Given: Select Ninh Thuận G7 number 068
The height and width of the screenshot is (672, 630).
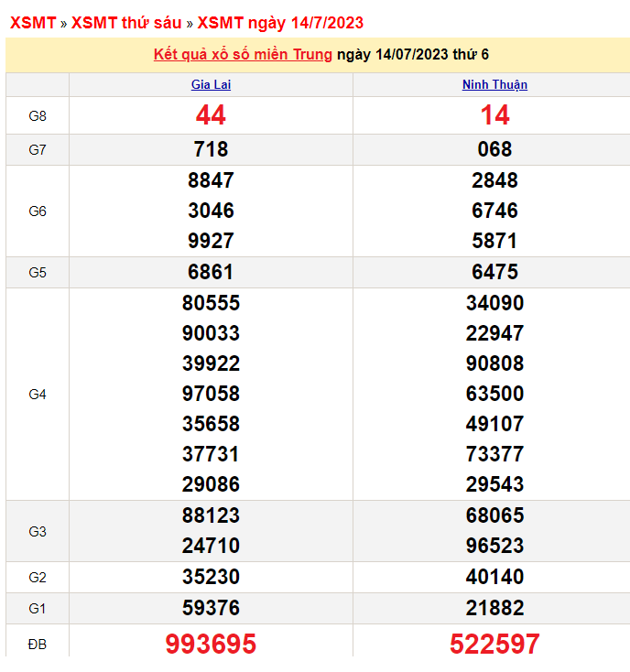Looking at the screenshot, I should click(x=494, y=149).
